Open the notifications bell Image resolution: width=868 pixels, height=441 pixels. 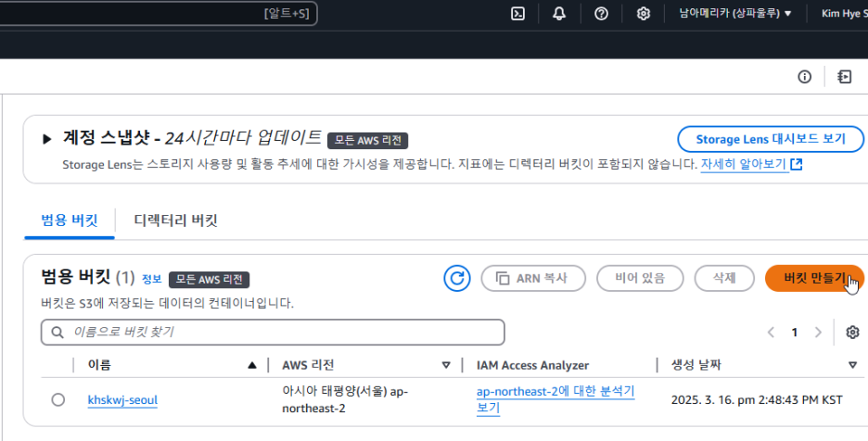pos(559,13)
